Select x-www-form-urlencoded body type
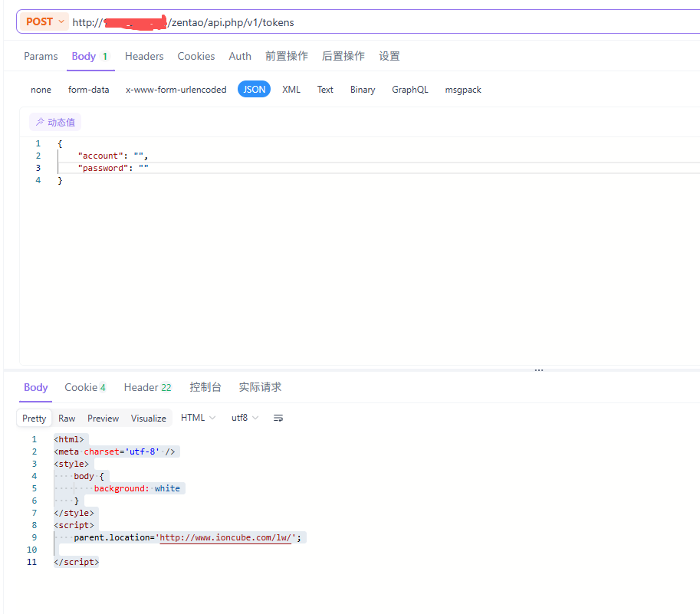Image resolution: width=700 pixels, height=614 pixels. coord(176,90)
